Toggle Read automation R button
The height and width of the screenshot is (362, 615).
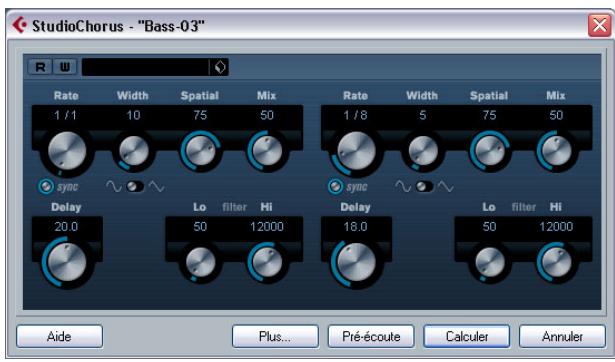(40, 67)
